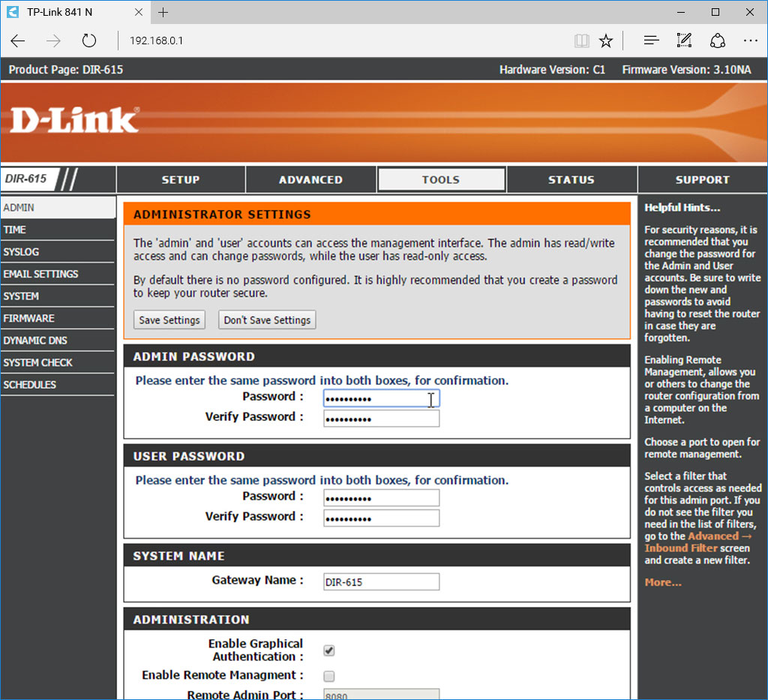Open a new tab with plus icon
Screen dimensions: 768x700
(x=163, y=12)
